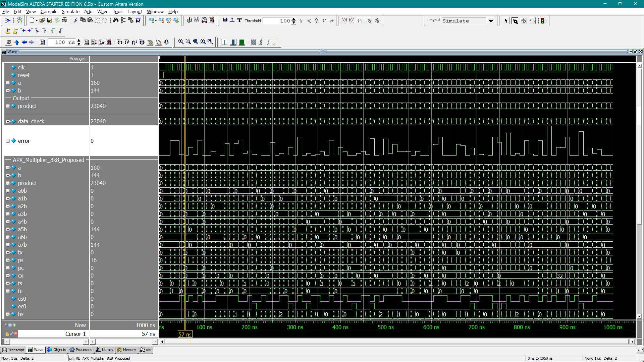This screenshot has width=644, height=362.
Task: Click the Print icon in toolbar
Action: click(64, 20)
